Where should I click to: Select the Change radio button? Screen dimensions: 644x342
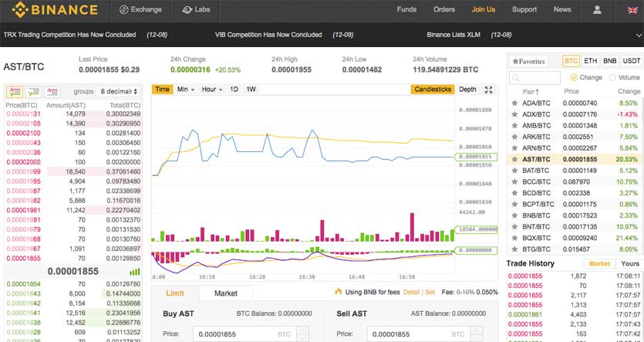(575, 77)
